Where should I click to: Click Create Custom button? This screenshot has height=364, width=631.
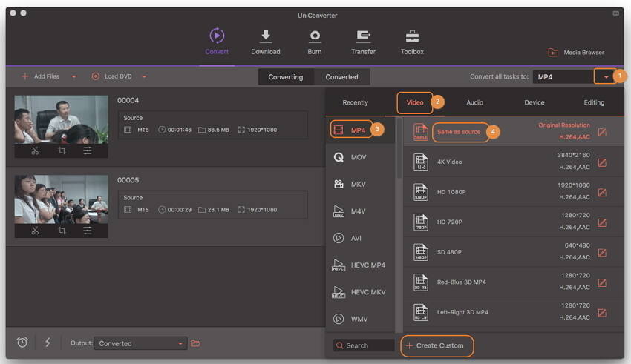point(437,345)
